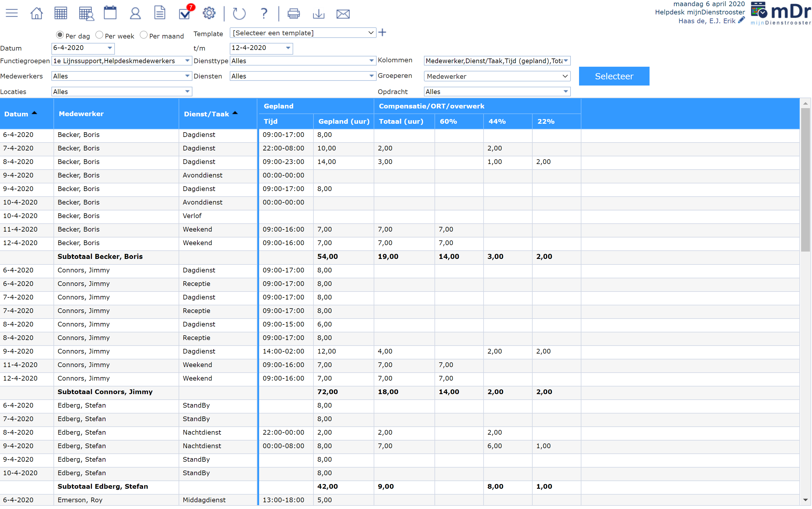Expand the Diensttype dropdown
The image size is (812, 509).
pos(371,61)
